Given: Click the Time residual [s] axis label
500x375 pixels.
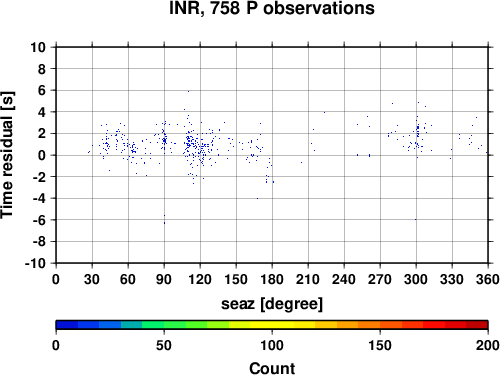Looking at the screenshot, I should coord(7,155).
